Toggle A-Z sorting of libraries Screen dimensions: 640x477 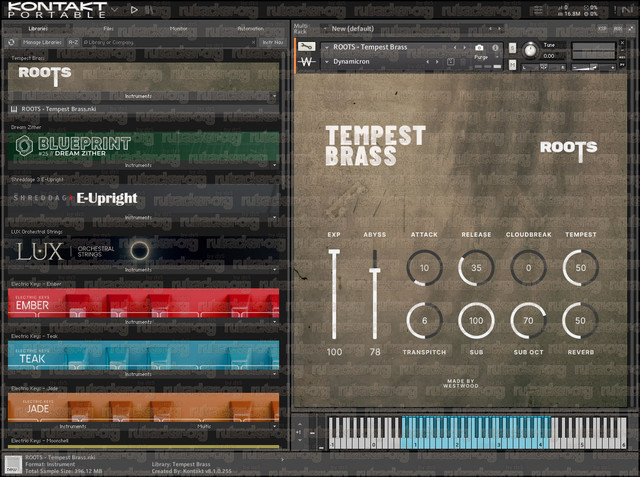pos(73,42)
